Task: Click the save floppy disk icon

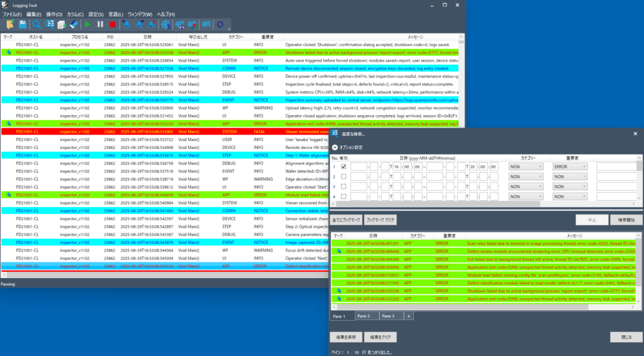Action: tap(22, 25)
